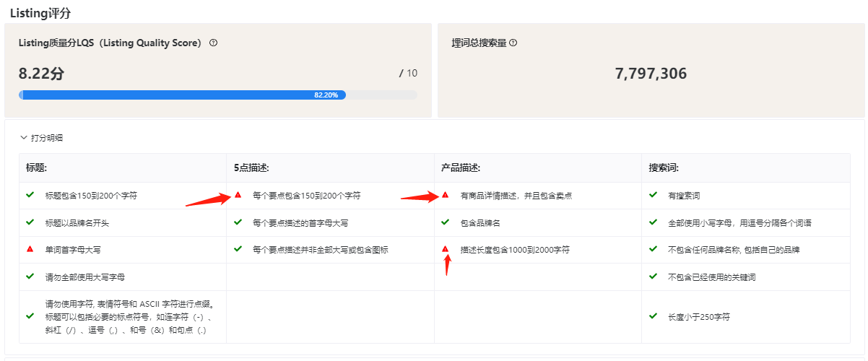Screen dimensions: 868x361
Task: Click green check for 全部使用小写字母，用逗号分隔各个词语
Action: pyautogui.click(x=653, y=222)
